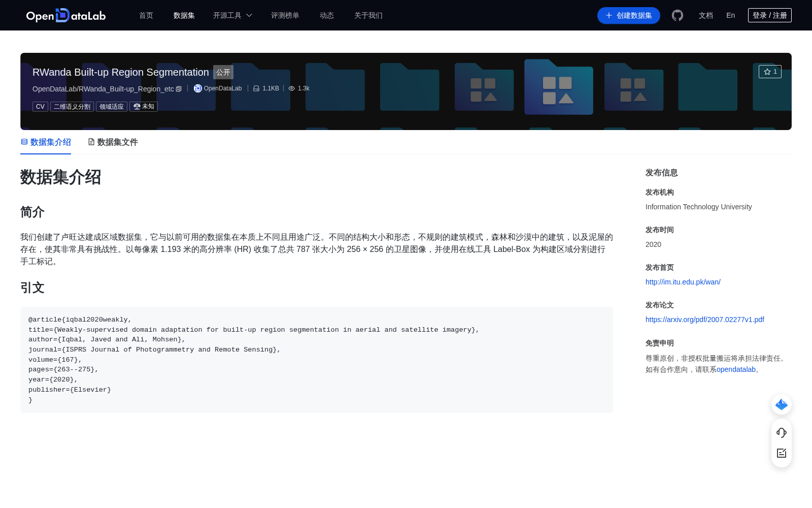This screenshot has height=508, width=812.
Task: Open the blue bird floating assistant icon
Action: tap(782, 404)
